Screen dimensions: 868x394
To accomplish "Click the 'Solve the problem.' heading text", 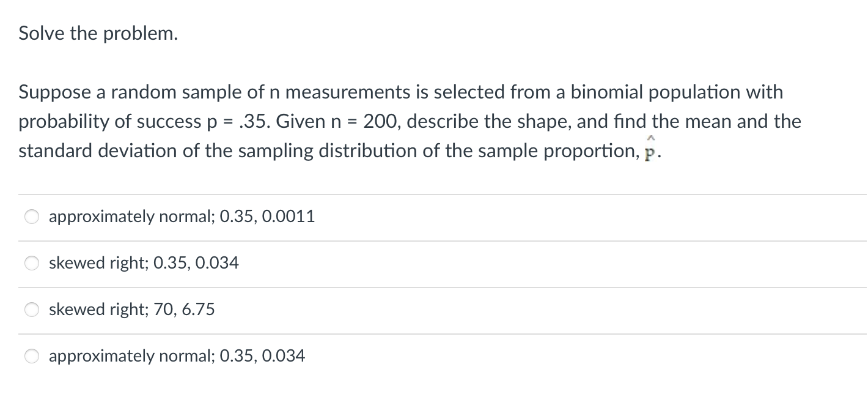I will 98,34.
